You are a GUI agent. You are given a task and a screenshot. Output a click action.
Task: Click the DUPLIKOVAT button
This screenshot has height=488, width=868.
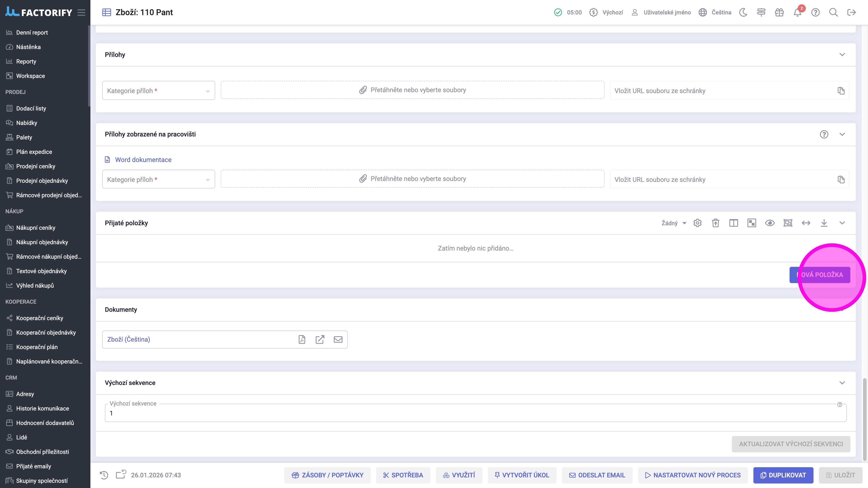[x=783, y=475]
